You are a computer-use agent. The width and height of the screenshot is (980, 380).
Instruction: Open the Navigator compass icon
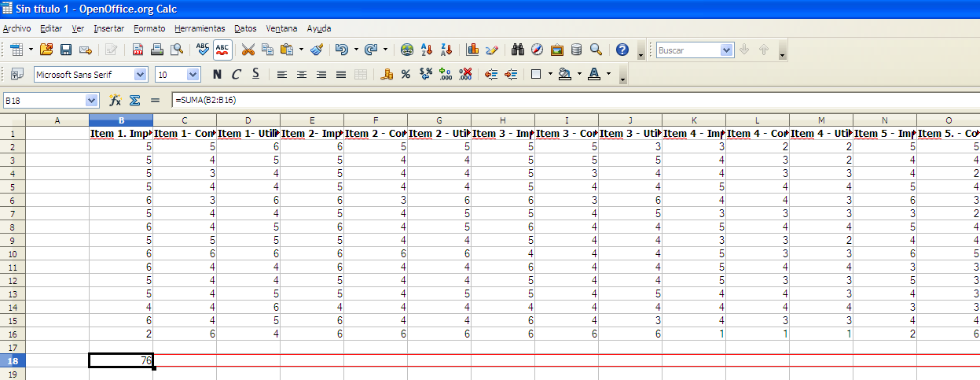pos(538,50)
